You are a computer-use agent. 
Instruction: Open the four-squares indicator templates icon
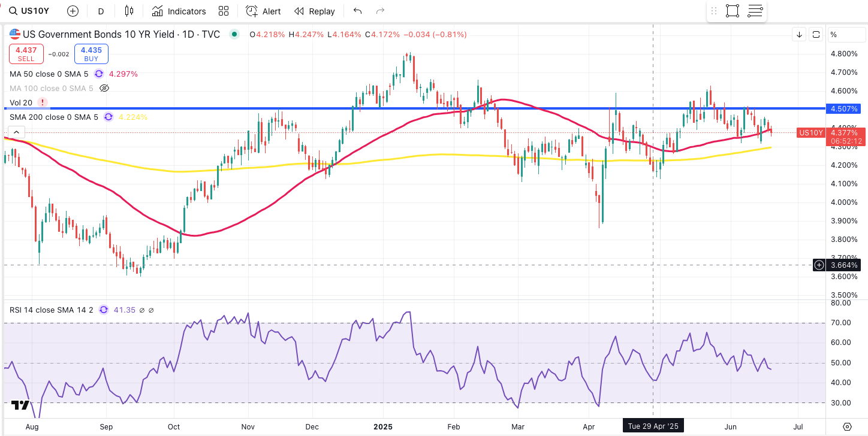224,11
